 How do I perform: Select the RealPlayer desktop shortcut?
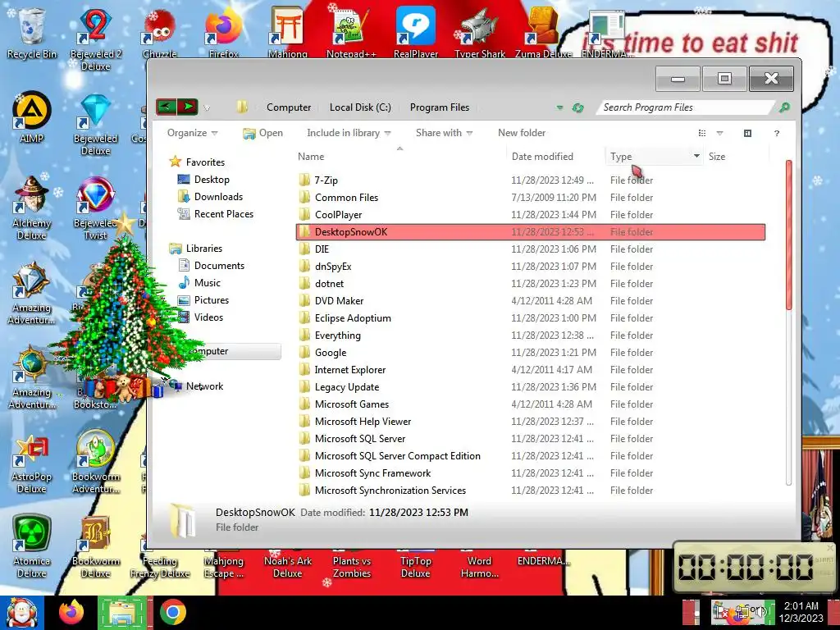tap(415, 31)
